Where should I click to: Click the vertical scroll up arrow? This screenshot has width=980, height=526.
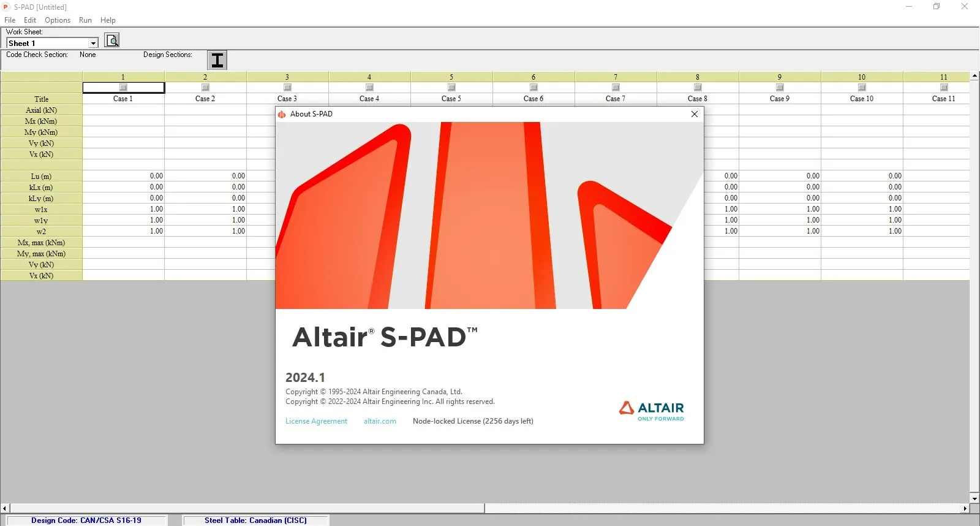point(974,76)
